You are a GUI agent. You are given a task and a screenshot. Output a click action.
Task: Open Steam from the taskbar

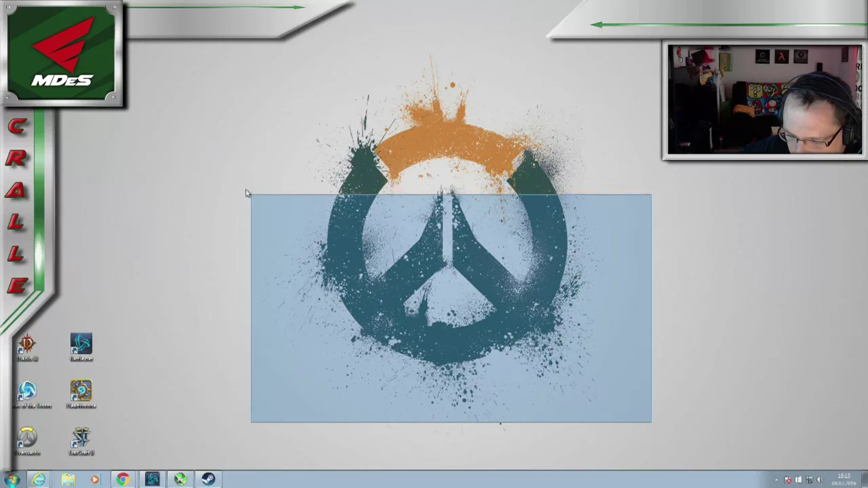(208, 480)
